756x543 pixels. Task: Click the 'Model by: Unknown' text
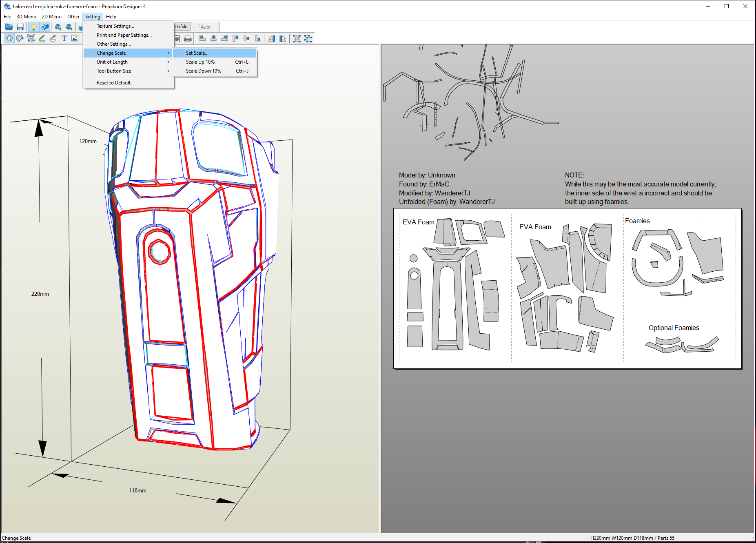[427, 175]
